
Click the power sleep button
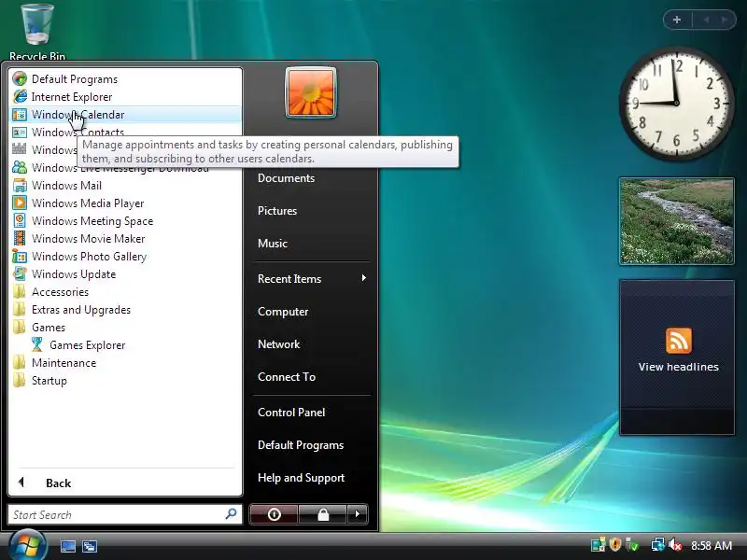pyautogui.click(x=274, y=514)
